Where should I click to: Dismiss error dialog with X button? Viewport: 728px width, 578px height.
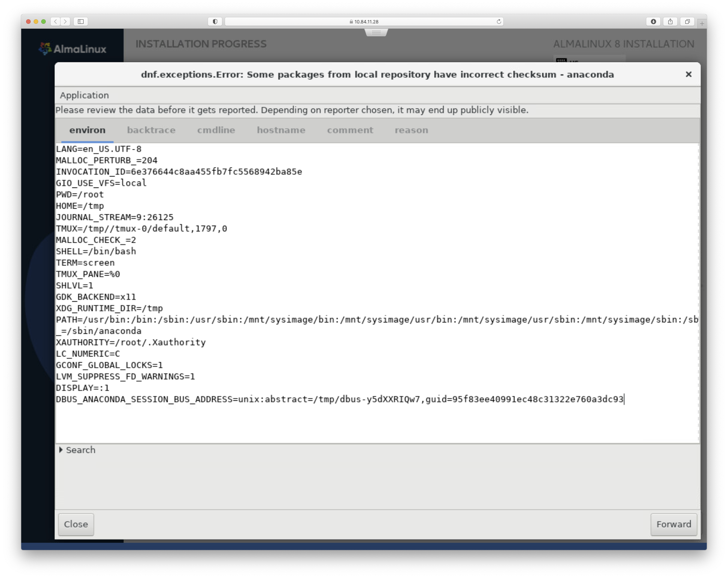688,74
